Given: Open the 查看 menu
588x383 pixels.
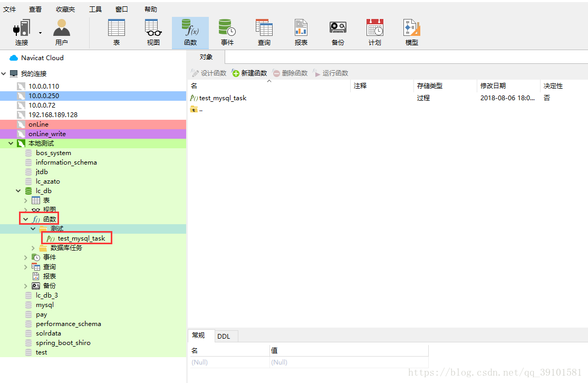Looking at the screenshot, I should 35,9.
